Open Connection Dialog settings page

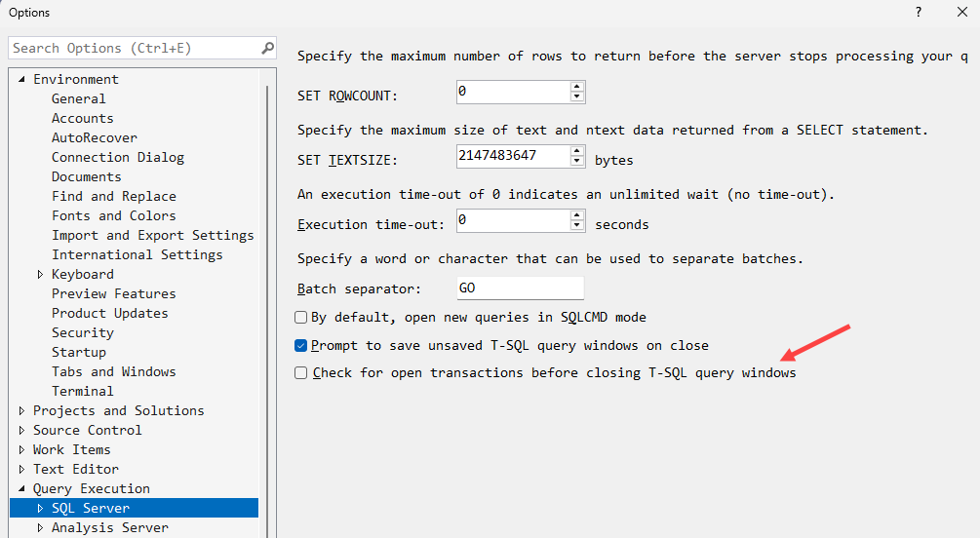(117, 158)
